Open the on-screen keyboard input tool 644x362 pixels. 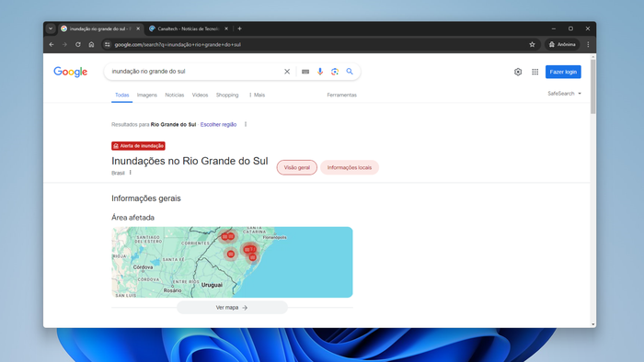tap(305, 72)
